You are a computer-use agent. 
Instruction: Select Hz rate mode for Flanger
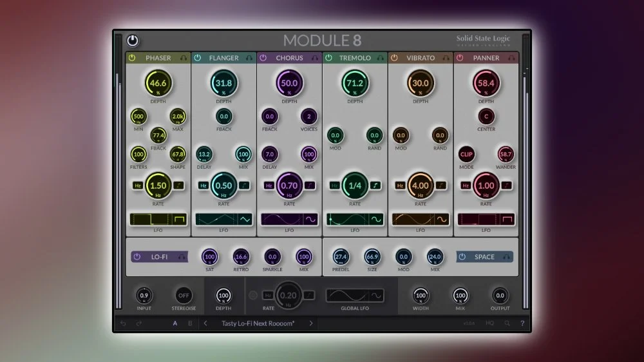(x=204, y=186)
